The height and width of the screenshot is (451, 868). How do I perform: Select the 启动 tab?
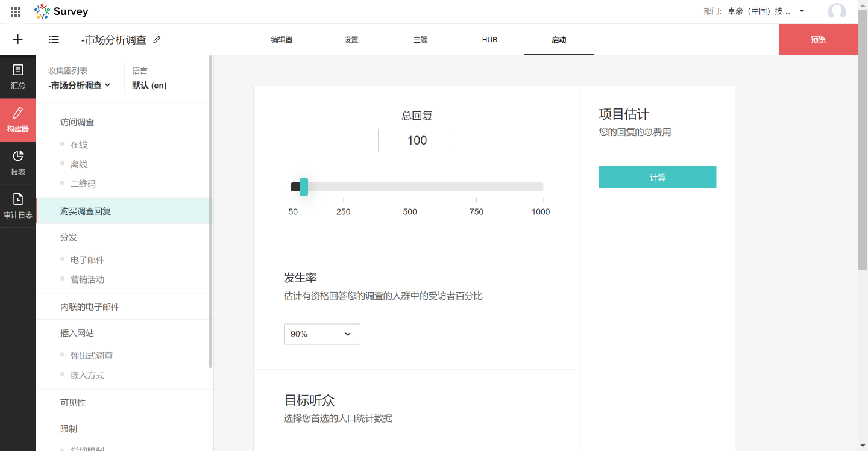[559, 40]
